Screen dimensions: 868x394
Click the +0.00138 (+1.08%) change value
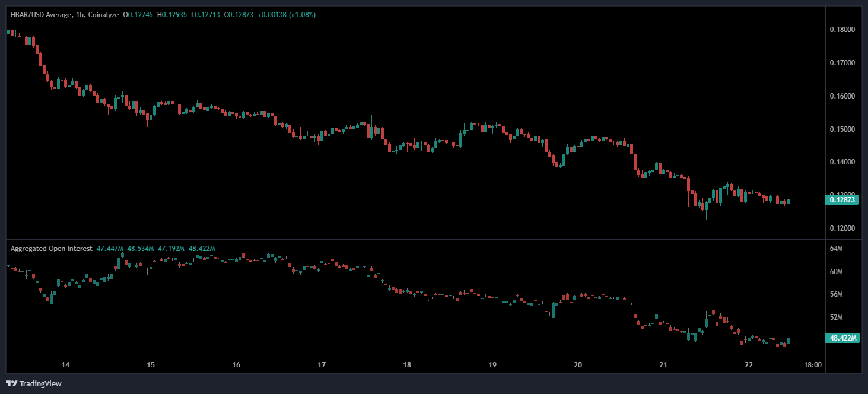[x=287, y=15]
